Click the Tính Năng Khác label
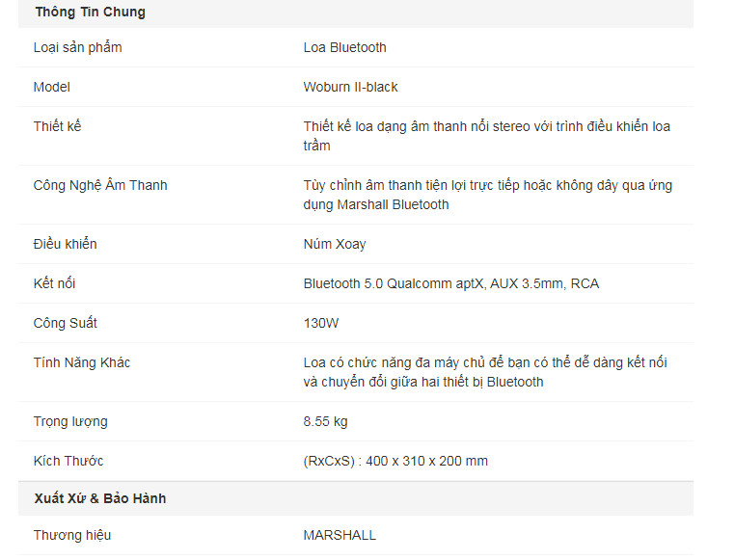This screenshot has width=735, height=560. 82,362
